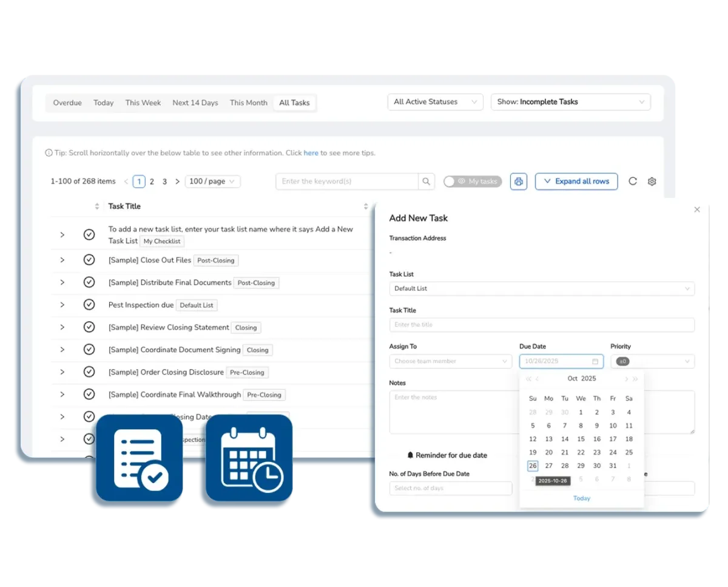Click the Task Title input field
The image size is (728, 587).
click(x=542, y=325)
